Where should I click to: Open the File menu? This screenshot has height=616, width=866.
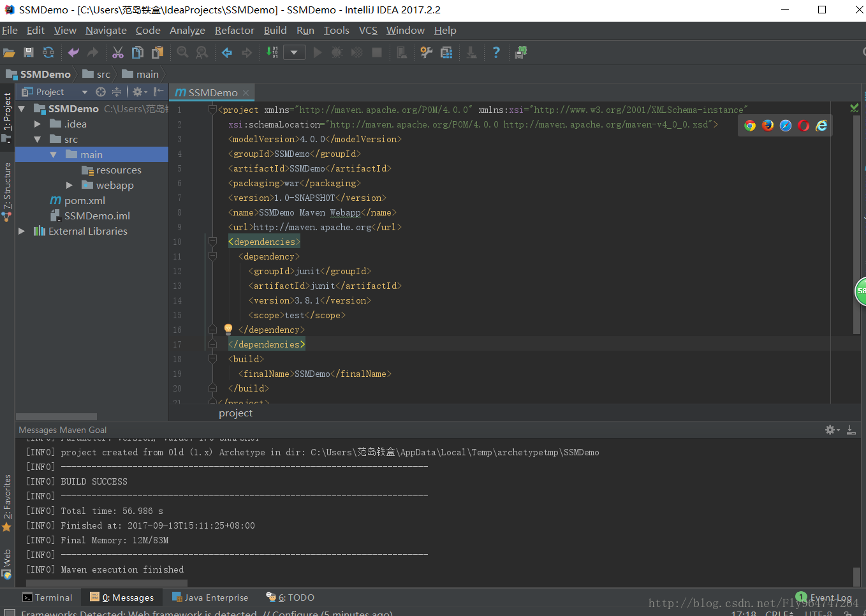(x=10, y=31)
